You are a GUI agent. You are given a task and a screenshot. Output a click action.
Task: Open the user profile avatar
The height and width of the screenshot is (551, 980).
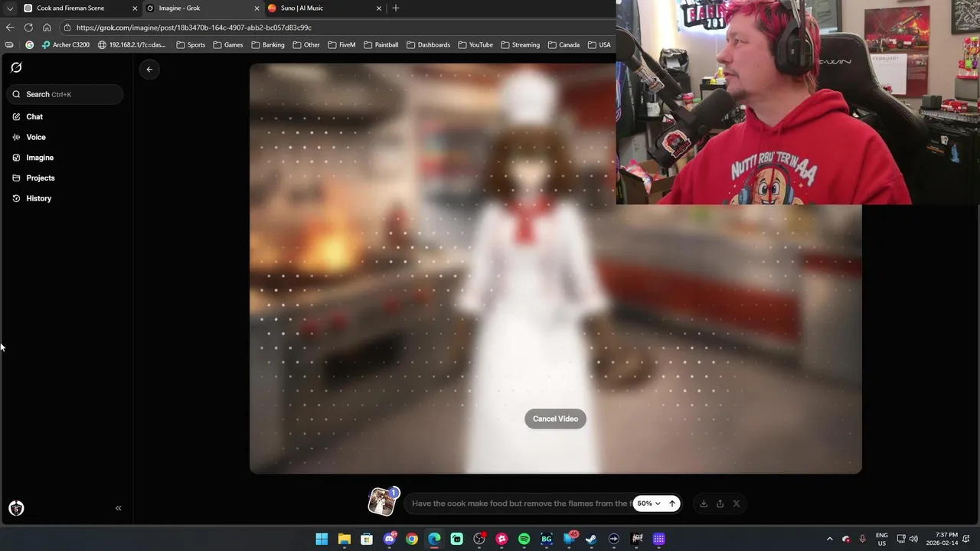(16, 508)
